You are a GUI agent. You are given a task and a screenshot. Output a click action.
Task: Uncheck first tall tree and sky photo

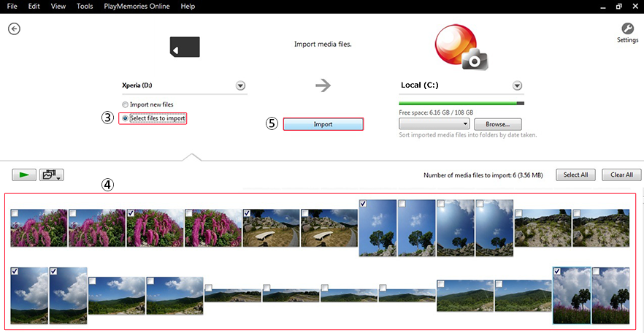coord(363,204)
